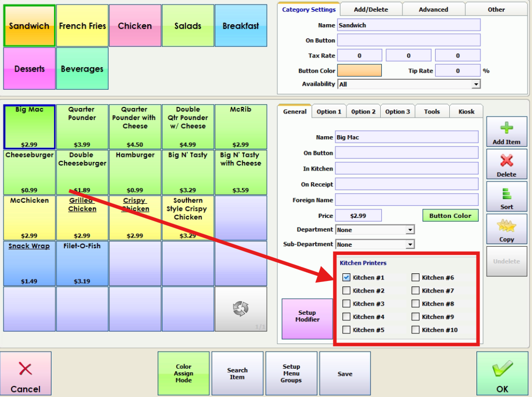The height and width of the screenshot is (397, 532).
Task: Click the Save button
Action: point(345,373)
